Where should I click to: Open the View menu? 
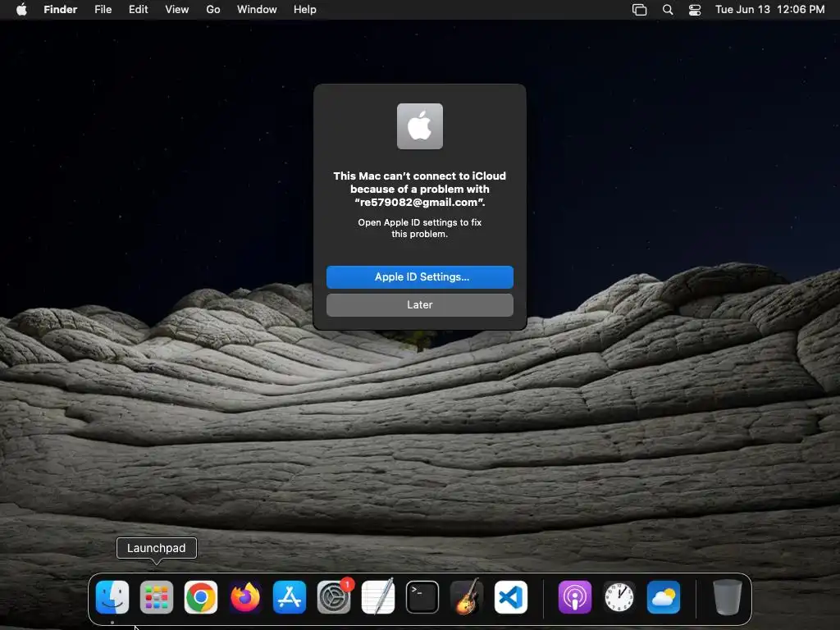(177, 9)
